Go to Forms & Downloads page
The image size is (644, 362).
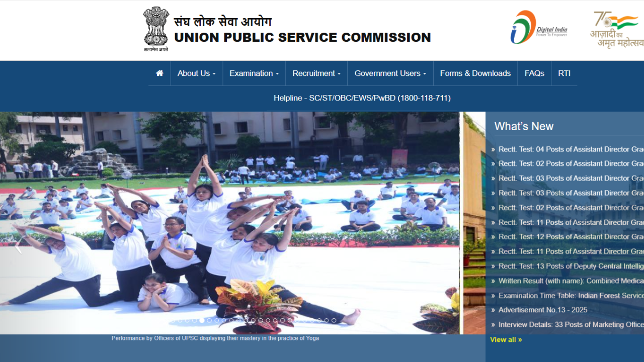coord(475,73)
